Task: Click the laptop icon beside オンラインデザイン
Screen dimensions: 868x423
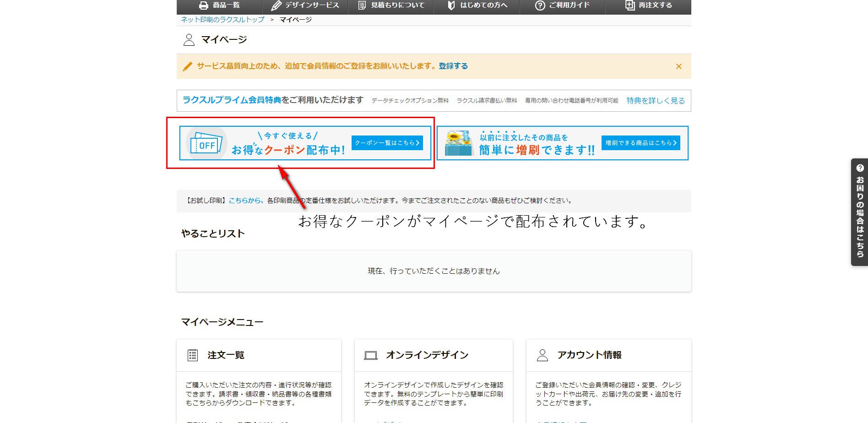Action: click(x=371, y=355)
